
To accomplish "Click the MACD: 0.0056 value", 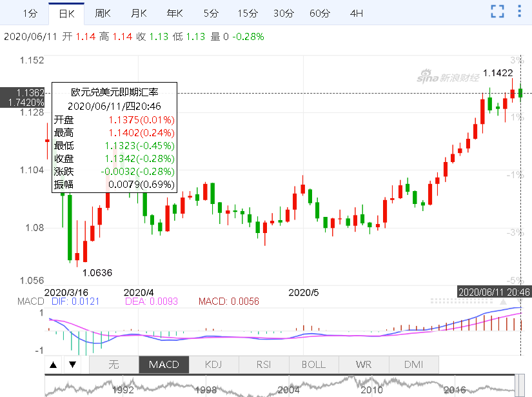I will tap(229, 301).
